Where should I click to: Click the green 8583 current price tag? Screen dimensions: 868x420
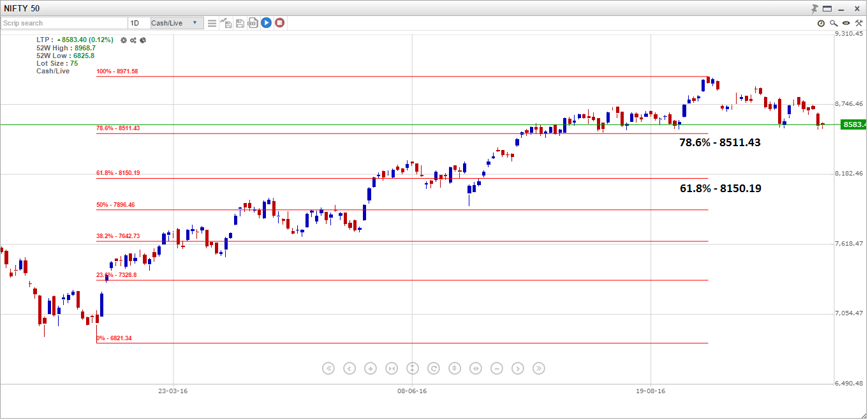click(853, 124)
